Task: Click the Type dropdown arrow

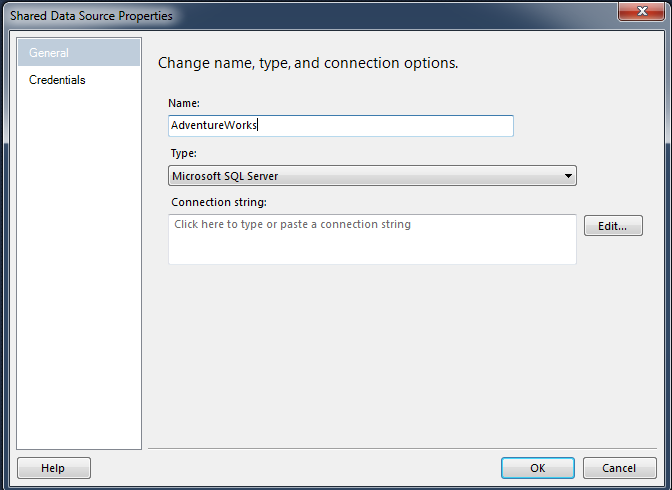Action: [x=568, y=176]
